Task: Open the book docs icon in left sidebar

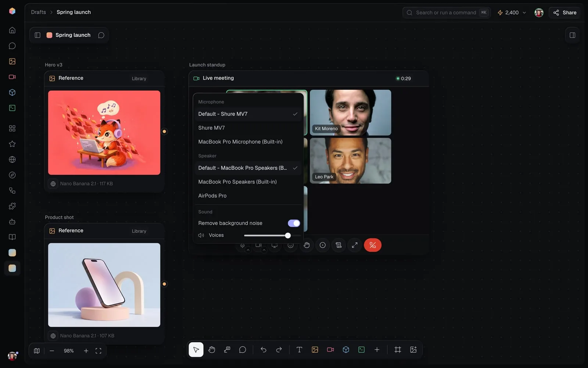Action: (x=12, y=237)
